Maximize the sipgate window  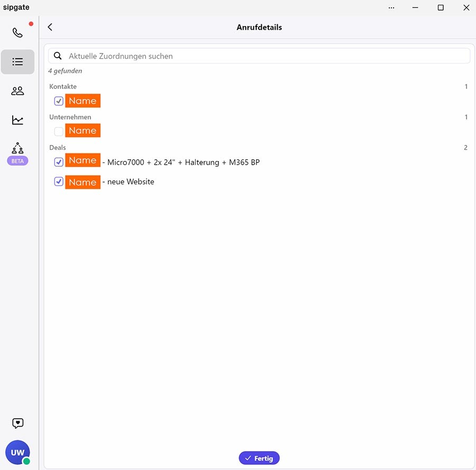tap(441, 7)
